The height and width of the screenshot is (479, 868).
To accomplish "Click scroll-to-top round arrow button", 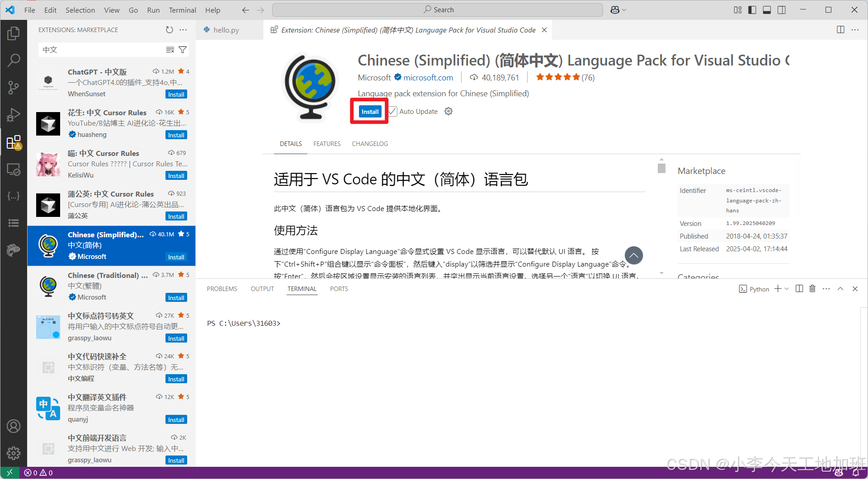I will click(634, 255).
